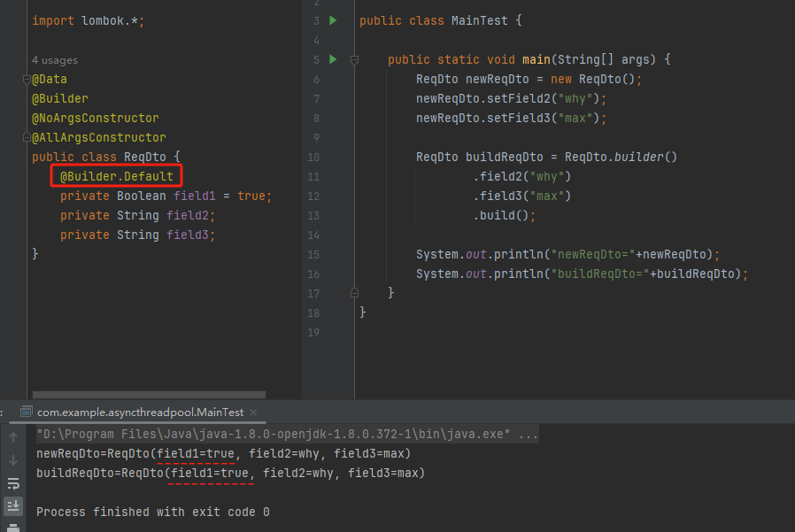
Task: Click the .field2("why") builder call
Action: [x=522, y=176]
